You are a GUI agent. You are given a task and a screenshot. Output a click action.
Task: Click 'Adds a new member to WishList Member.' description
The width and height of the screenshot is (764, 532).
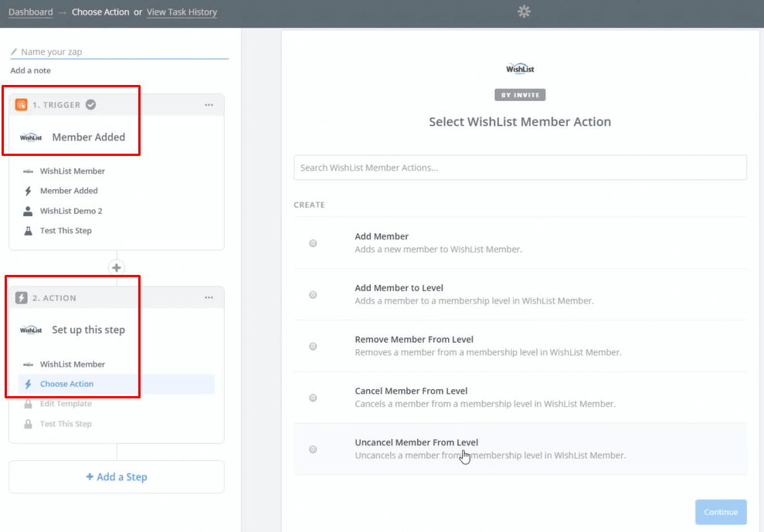pyautogui.click(x=439, y=249)
